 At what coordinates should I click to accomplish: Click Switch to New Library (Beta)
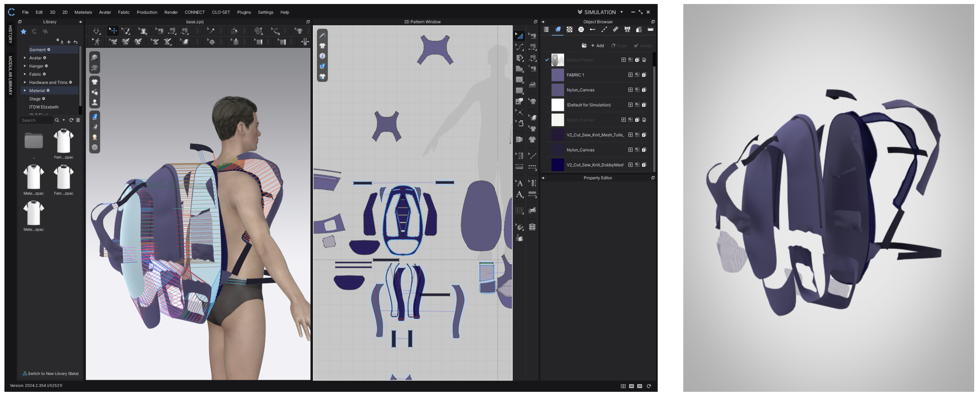[50, 374]
